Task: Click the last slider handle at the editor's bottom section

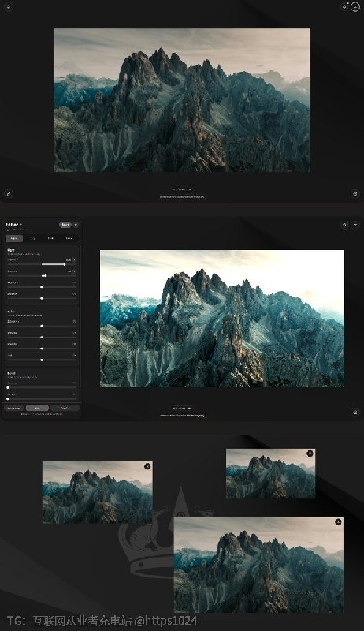Action: 8,398
